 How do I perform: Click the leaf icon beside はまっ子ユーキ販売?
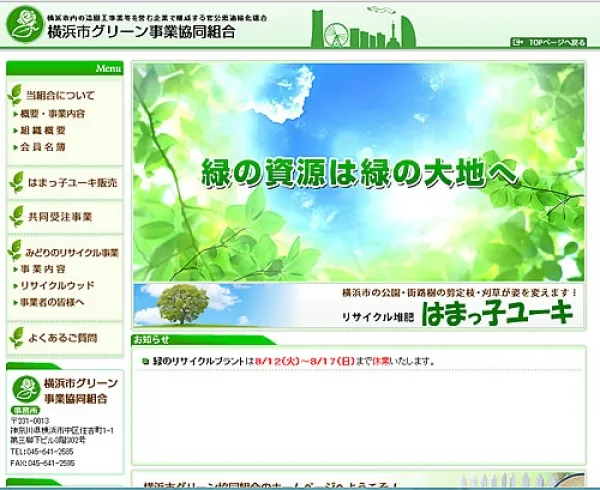pos(16,182)
